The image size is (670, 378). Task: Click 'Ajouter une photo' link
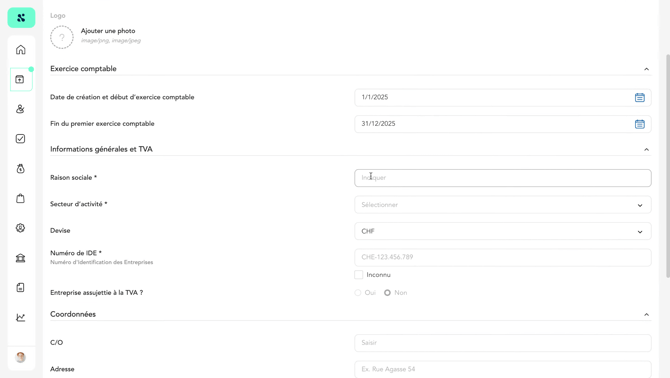(108, 31)
